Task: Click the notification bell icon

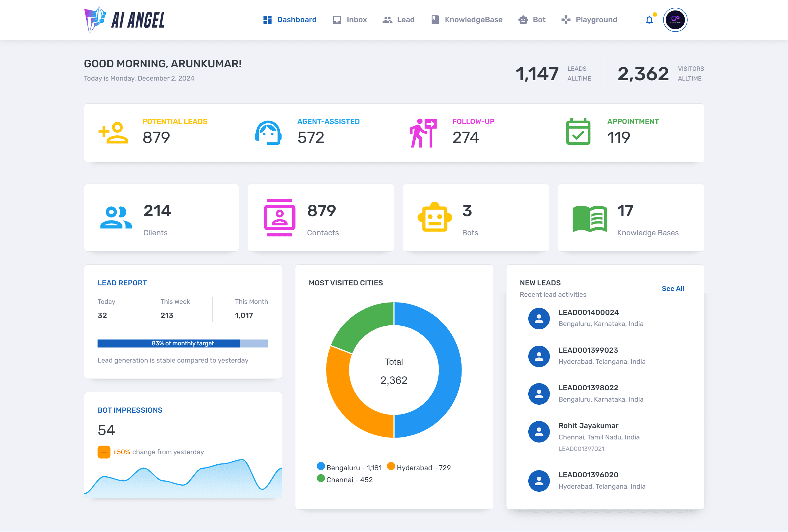Action: pos(649,20)
